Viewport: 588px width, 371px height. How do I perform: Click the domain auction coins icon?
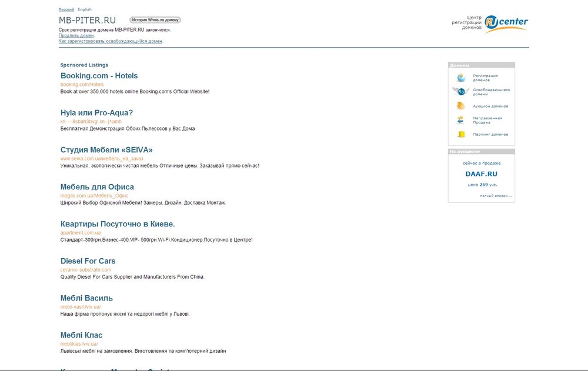(460, 106)
